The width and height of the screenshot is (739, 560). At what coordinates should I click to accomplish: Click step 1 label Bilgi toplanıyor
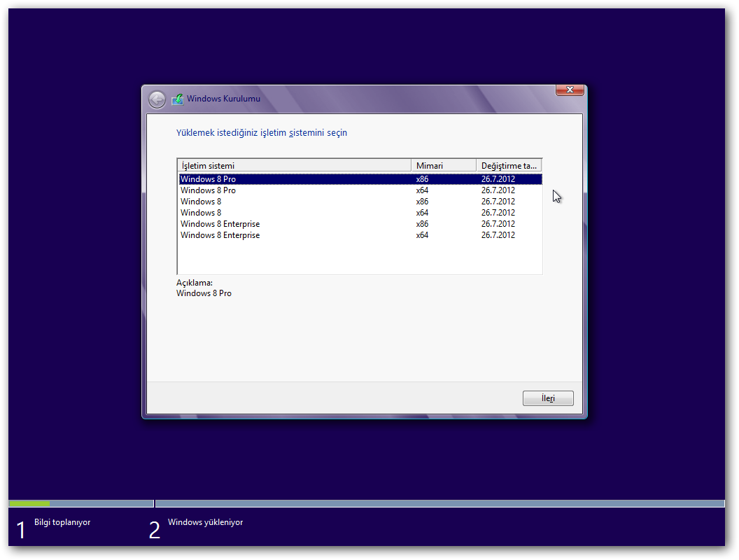(x=62, y=522)
